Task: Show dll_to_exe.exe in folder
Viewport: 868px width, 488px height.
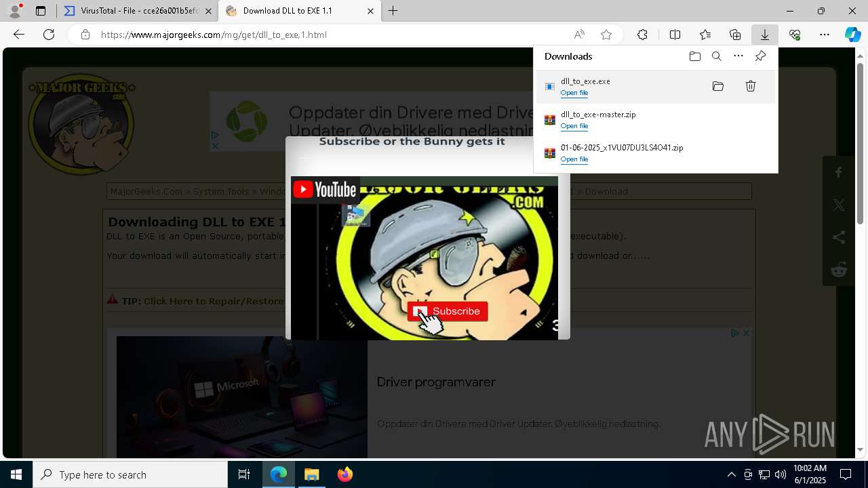Action: (x=718, y=86)
